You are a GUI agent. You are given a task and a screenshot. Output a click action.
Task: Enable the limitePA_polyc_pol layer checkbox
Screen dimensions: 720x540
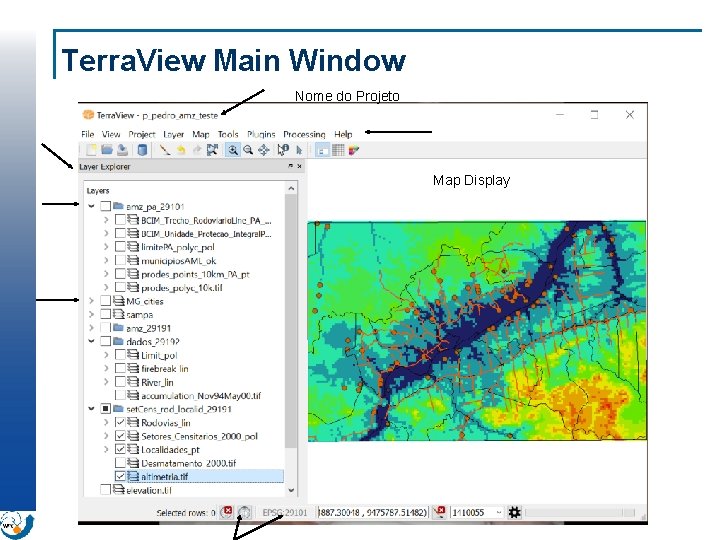(120, 247)
